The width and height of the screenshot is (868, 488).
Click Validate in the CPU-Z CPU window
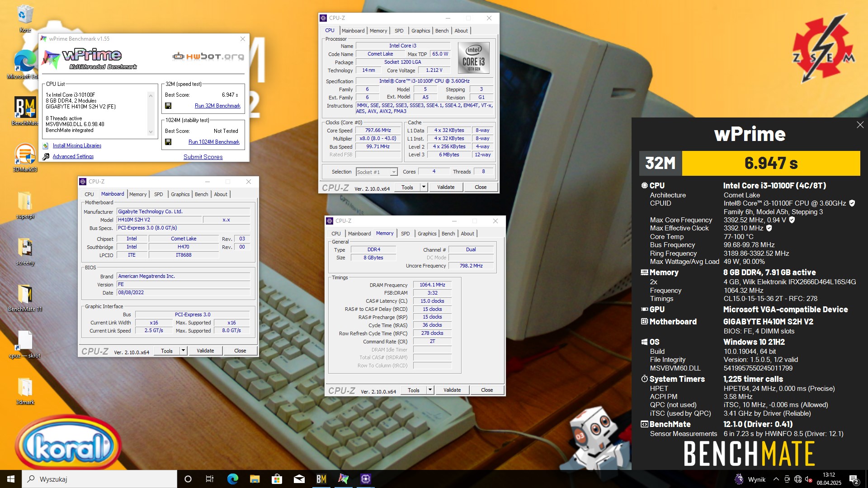click(x=446, y=187)
